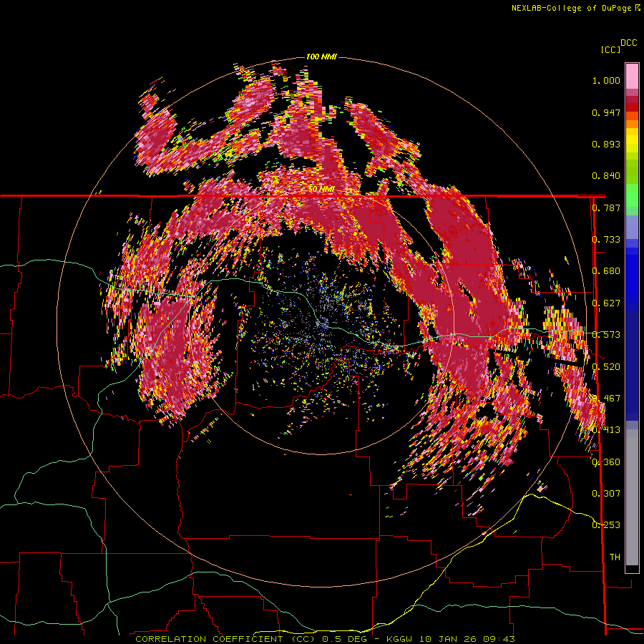Viewport: 644px width, 644px height.
Task: Click the 0.787 legend value
Action: point(606,208)
